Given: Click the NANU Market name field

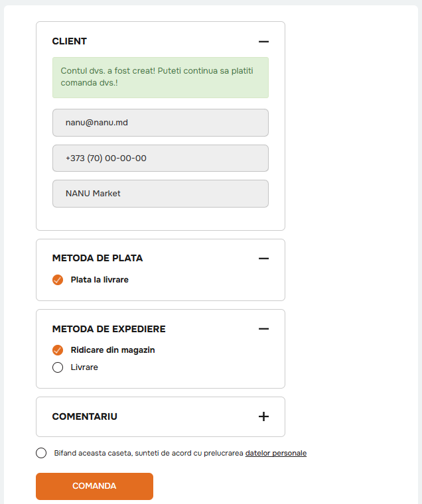Looking at the screenshot, I should (x=161, y=194).
